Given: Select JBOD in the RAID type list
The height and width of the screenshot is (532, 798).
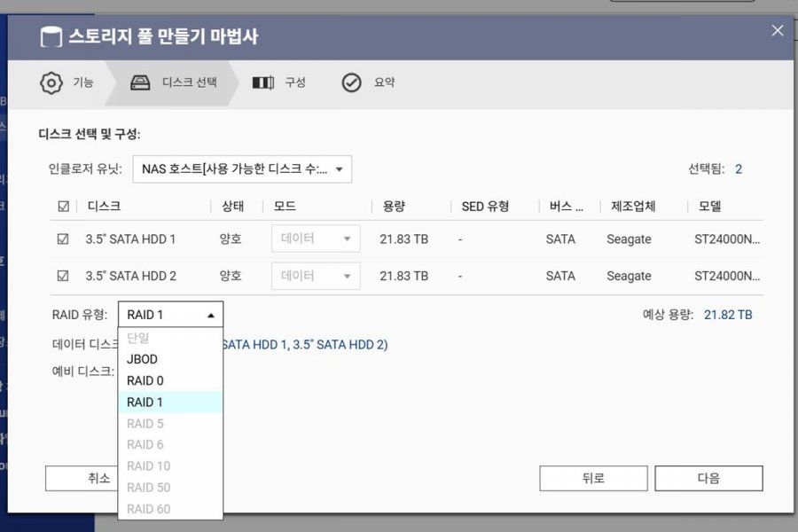Looking at the screenshot, I should click(x=170, y=359).
